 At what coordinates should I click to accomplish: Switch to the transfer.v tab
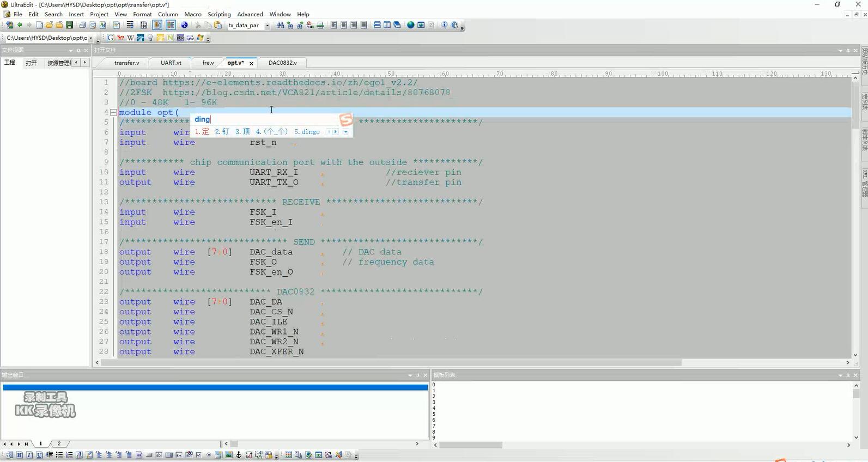(126, 63)
